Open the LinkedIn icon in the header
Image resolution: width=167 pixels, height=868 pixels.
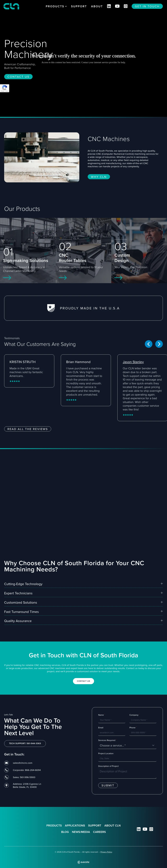109,6
